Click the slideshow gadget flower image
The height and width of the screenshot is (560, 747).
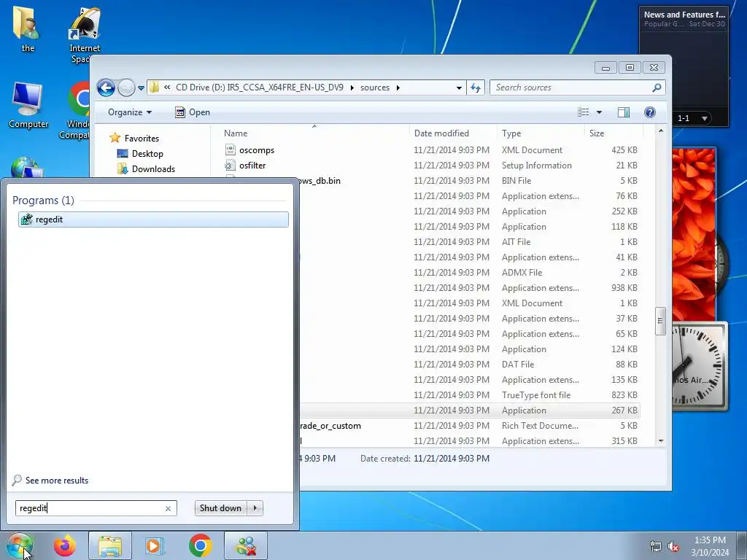click(x=694, y=233)
